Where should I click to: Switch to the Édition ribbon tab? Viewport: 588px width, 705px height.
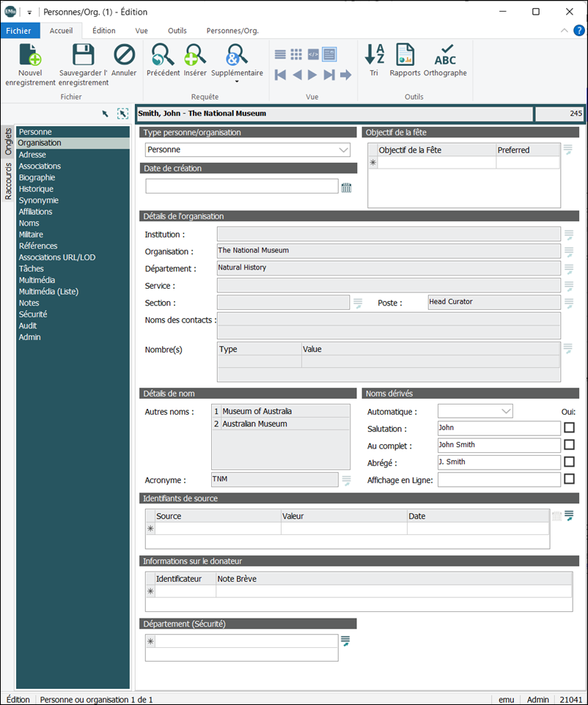click(104, 31)
